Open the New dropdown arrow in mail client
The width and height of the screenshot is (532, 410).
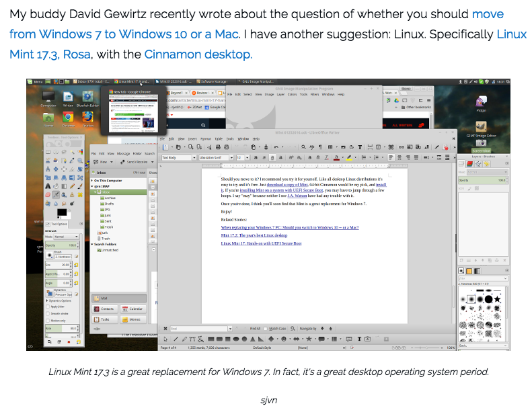(111, 162)
